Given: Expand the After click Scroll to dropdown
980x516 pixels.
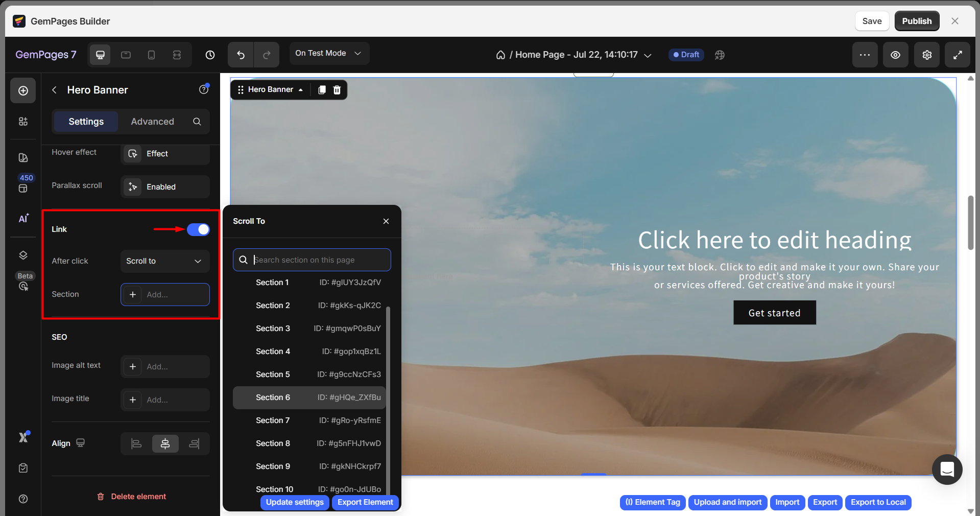Looking at the screenshot, I should coord(165,261).
